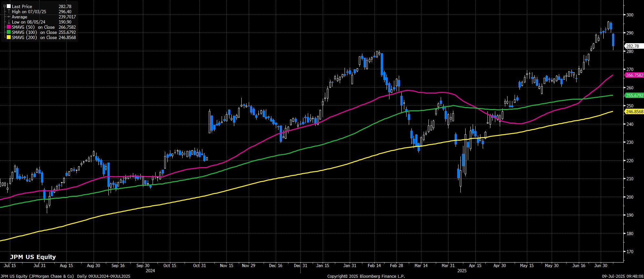Screen dimensions: 644x279
Task: Click the 200 price axis label
Action: (x=630, y=197)
